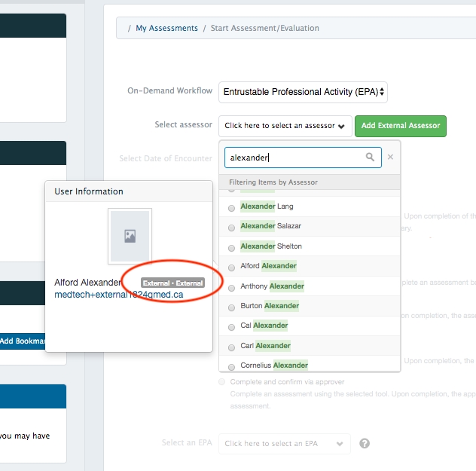
Task: Choose Carl Alexander in the assessor list
Action: pos(265,346)
